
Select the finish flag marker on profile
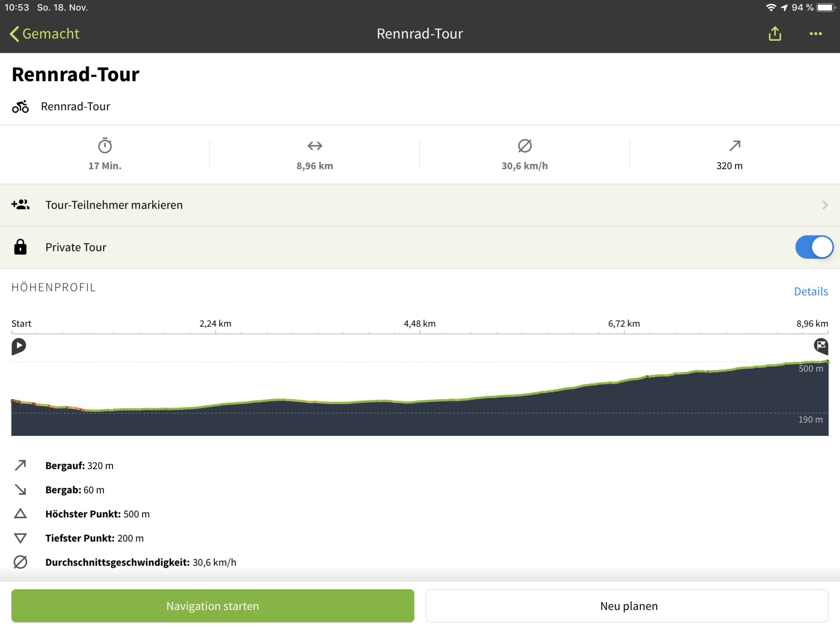coord(821,346)
